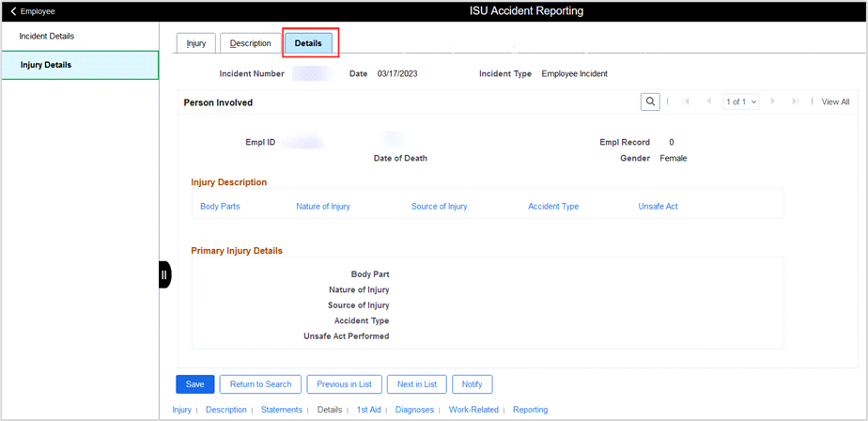Image resolution: width=868 pixels, height=421 pixels.
Task: Click the Person Involved heading
Action: (218, 102)
